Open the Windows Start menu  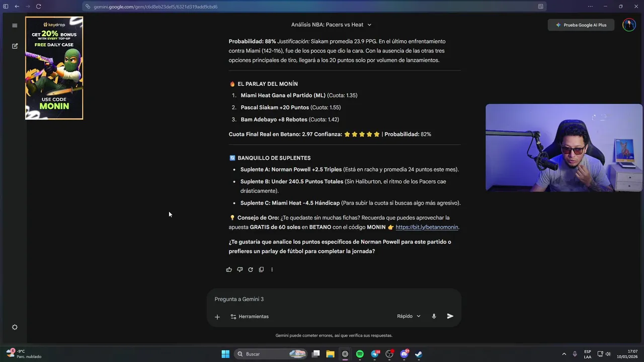(x=225, y=354)
